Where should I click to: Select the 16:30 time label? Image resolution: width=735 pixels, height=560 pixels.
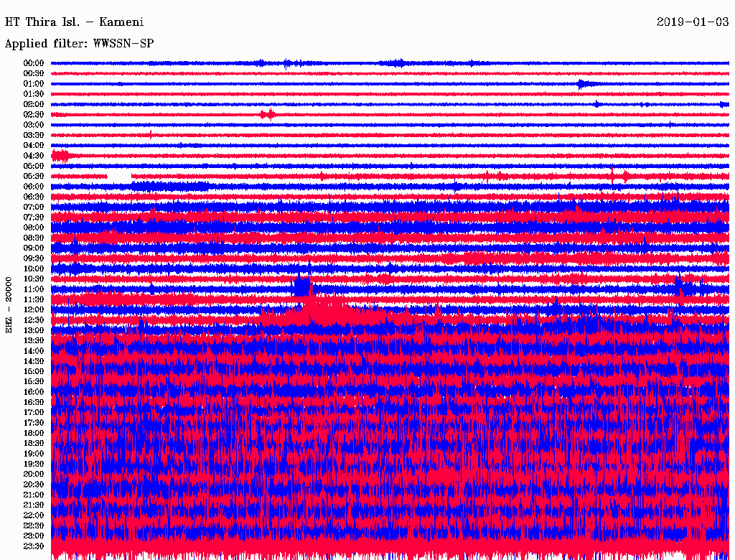click(x=34, y=403)
